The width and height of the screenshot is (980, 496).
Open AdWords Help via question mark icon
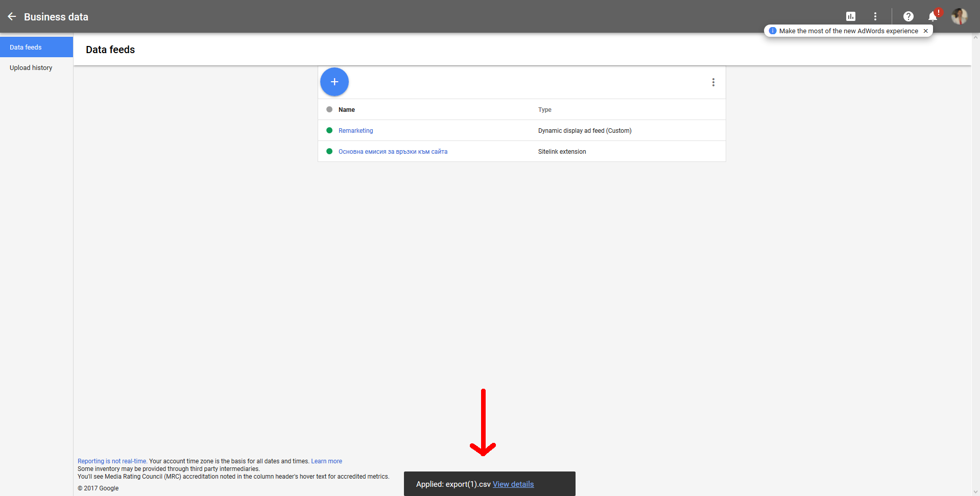click(x=909, y=16)
